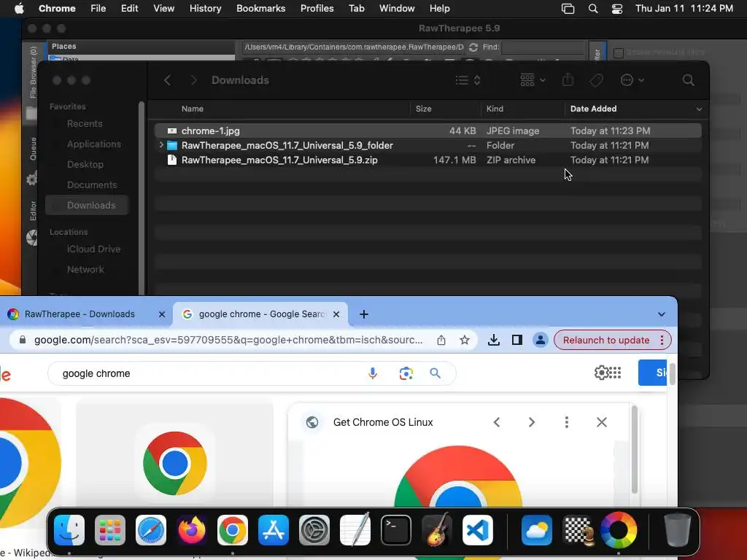Open Terminal from the Dock
747x560 pixels.
click(x=396, y=530)
